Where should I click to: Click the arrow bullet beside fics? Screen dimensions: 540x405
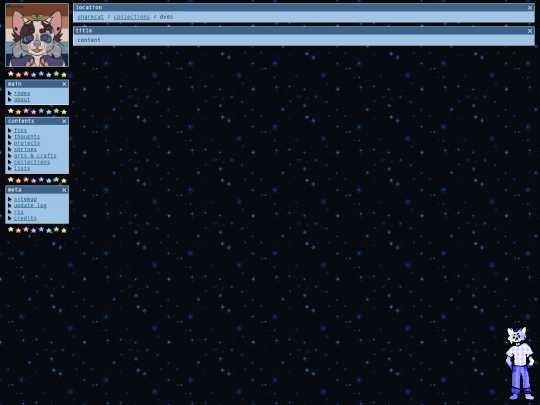10,130
